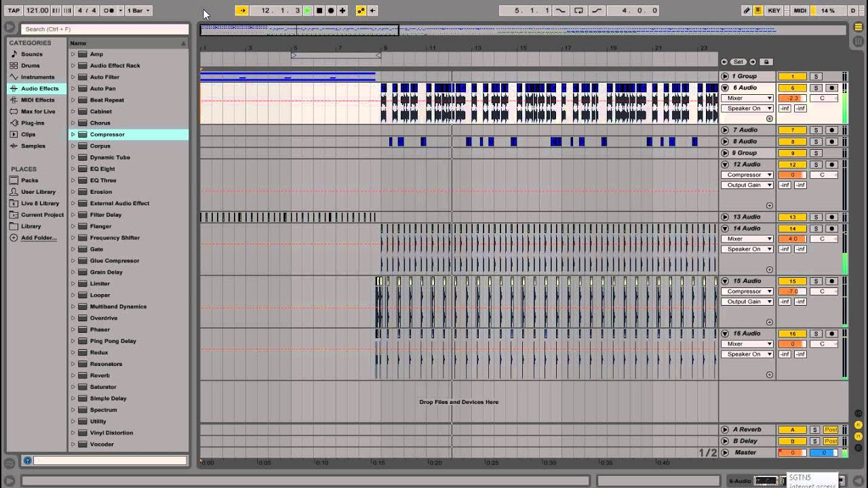868x488 pixels.
Task: Open the metronome settings dropdown arrow
Action: tap(121, 10)
